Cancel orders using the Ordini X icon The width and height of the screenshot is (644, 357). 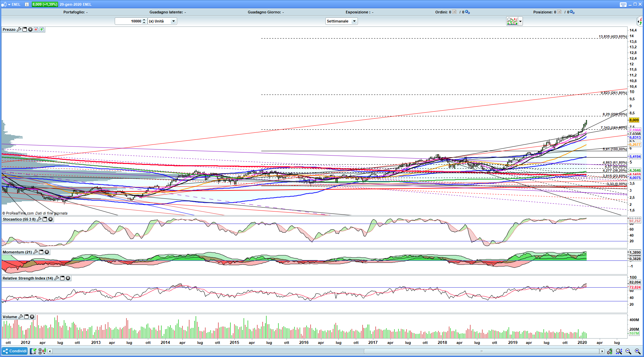click(x=454, y=12)
